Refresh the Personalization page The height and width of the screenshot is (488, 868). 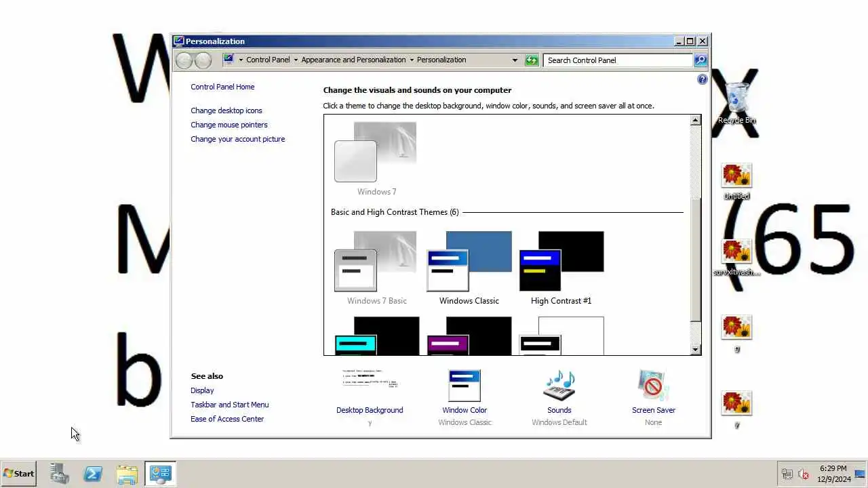pyautogui.click(x=532, y=60)
